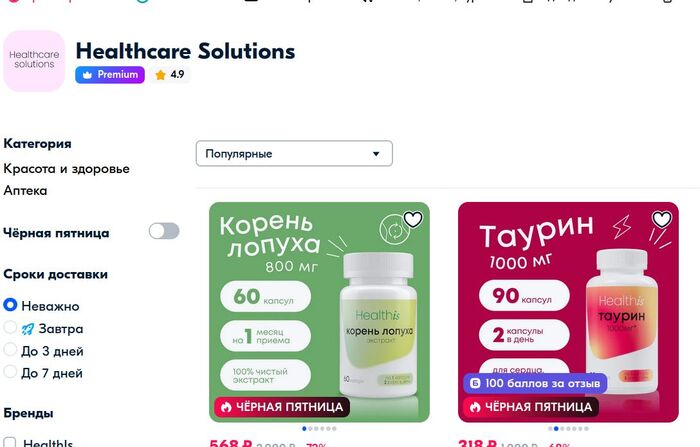Image resolution: width=700 pixels, height=447 pixels.
Task: Add Корень лопуха product to favorites
Action: (413, 219)
